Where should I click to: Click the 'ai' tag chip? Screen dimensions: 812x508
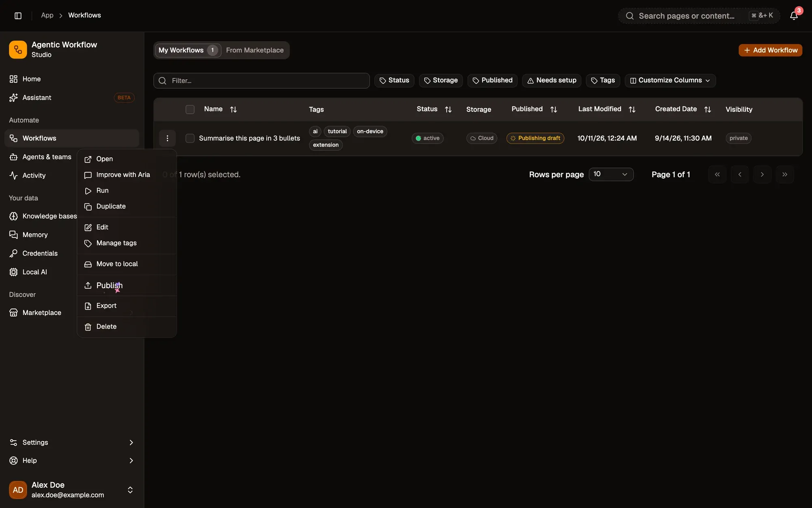click(315, 131)
